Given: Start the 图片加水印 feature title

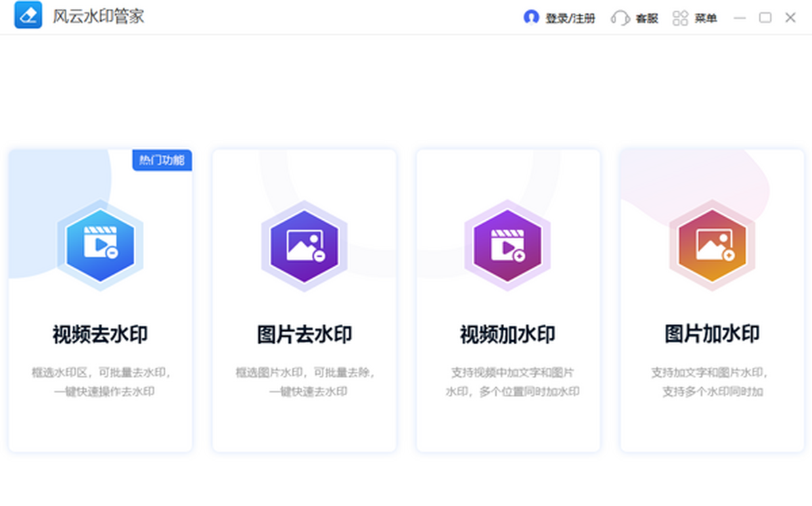Looking at the screenshot, I should click(712, 333).
